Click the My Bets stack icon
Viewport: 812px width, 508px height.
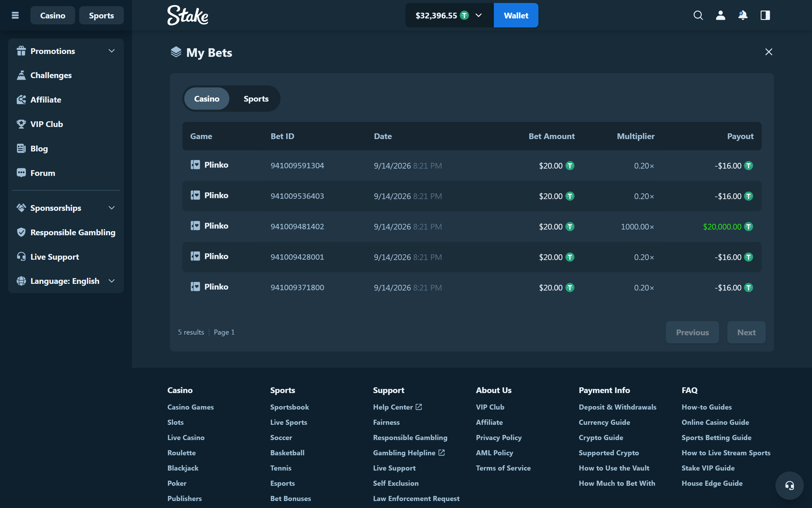(176, 52)
